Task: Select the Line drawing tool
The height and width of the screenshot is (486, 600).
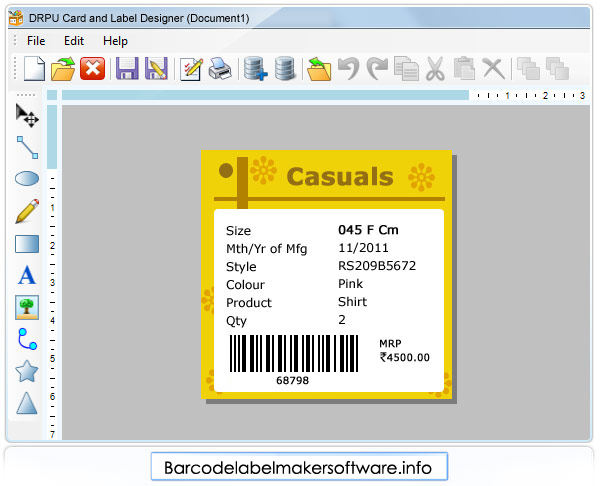Action: point(27,147)
